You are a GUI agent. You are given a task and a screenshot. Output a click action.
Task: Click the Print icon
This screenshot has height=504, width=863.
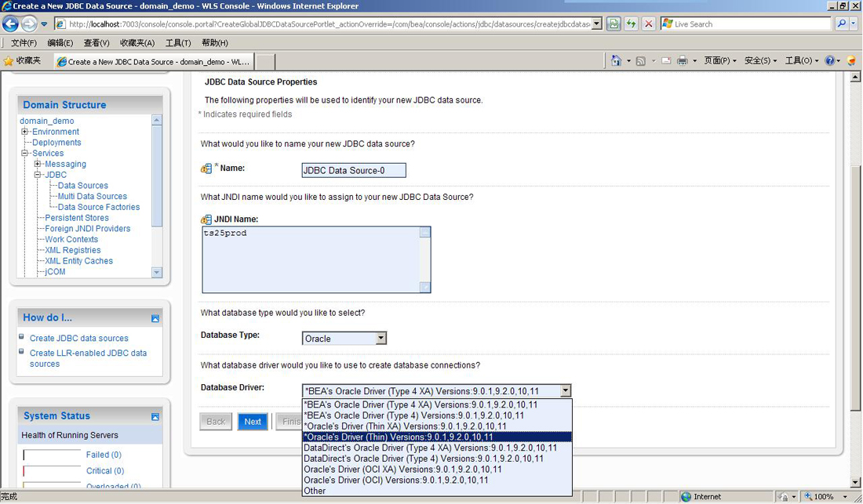(683, 61)
